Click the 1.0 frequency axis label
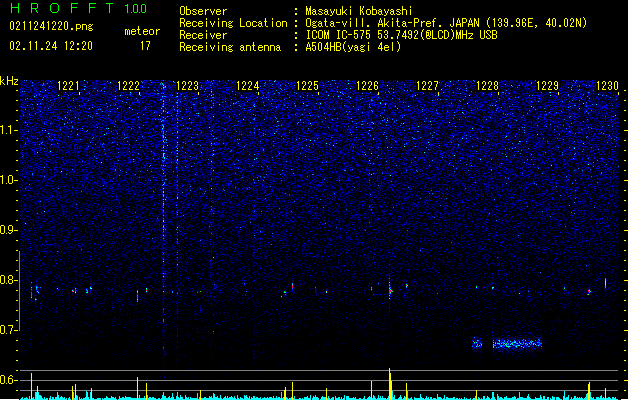 [9, 180]
